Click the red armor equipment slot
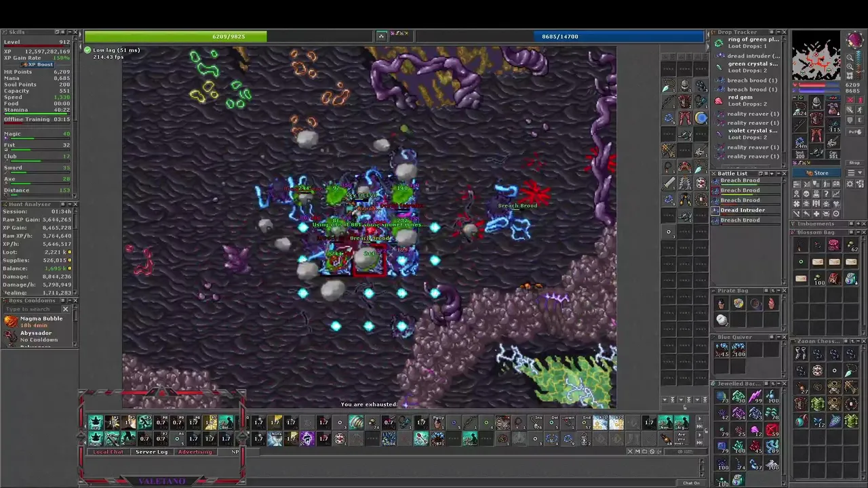This screenshot has height=488, width=868. point(816,119)
